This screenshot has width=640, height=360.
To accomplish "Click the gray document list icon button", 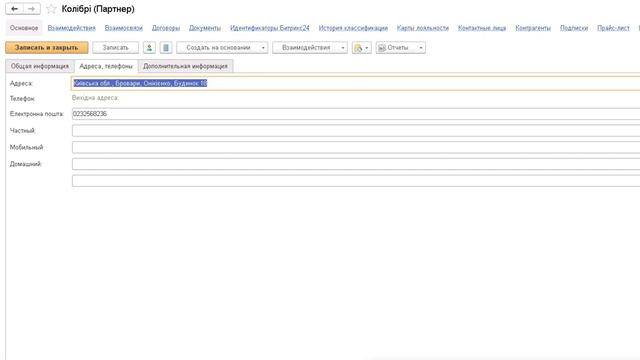I will click(166, 48).
